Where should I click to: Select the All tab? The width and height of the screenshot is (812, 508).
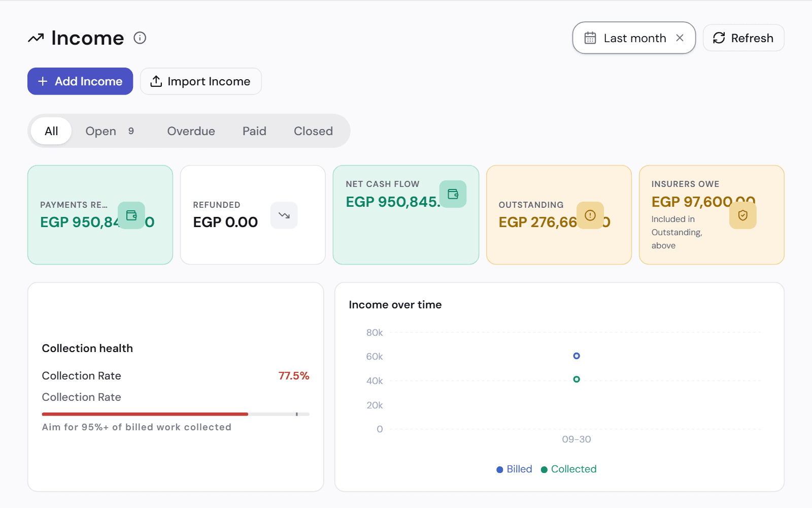click(51, 131)
